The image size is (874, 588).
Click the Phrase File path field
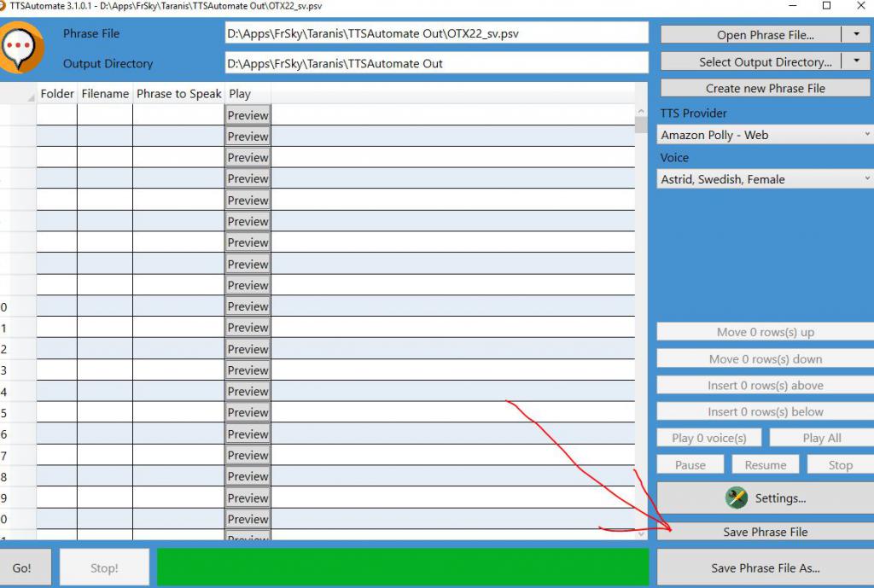436,34
